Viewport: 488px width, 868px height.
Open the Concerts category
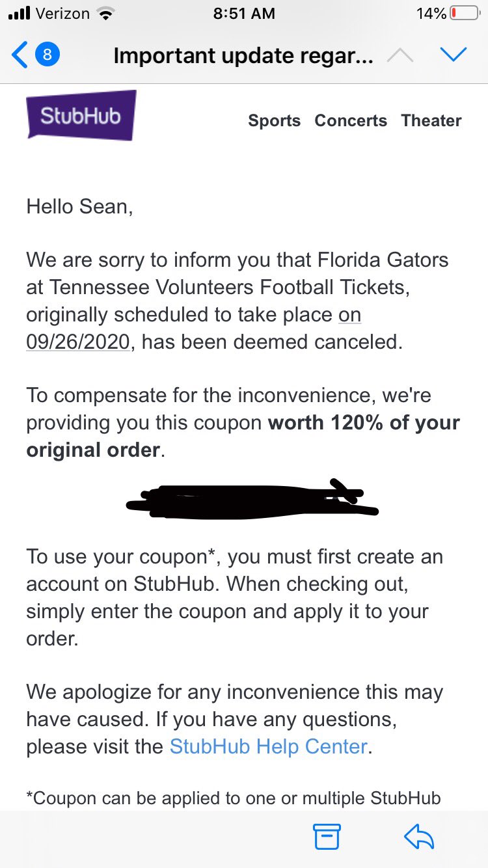(351, 120)
